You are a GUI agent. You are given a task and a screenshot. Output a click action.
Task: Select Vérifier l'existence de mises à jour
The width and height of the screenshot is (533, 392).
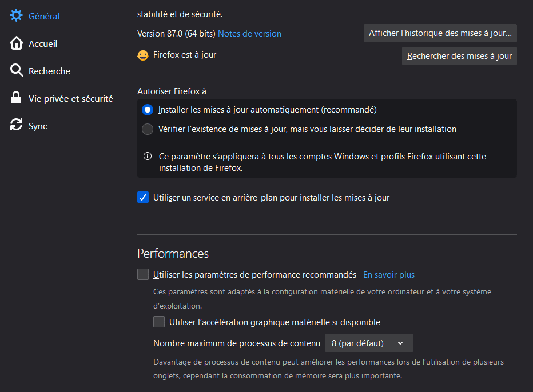[148, 129]
